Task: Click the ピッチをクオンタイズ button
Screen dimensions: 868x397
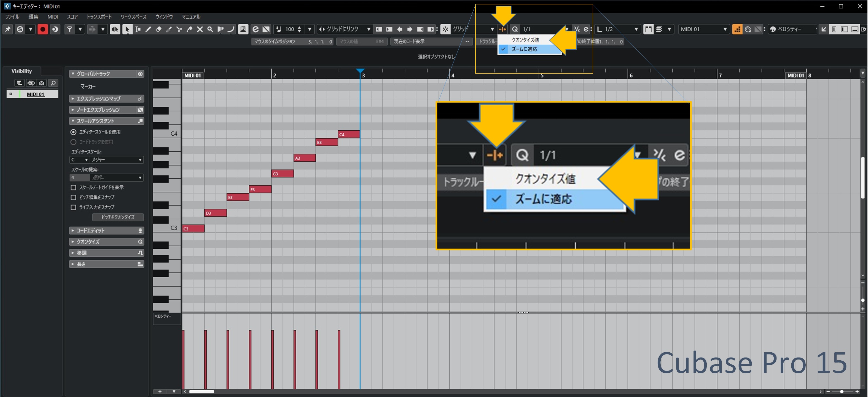Action: coord(118,217)
